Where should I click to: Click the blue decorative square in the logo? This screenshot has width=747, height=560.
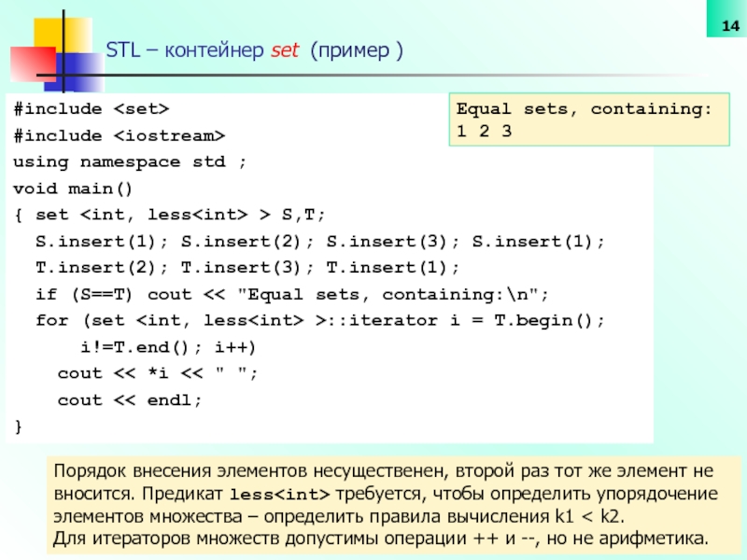coord(79,68)
